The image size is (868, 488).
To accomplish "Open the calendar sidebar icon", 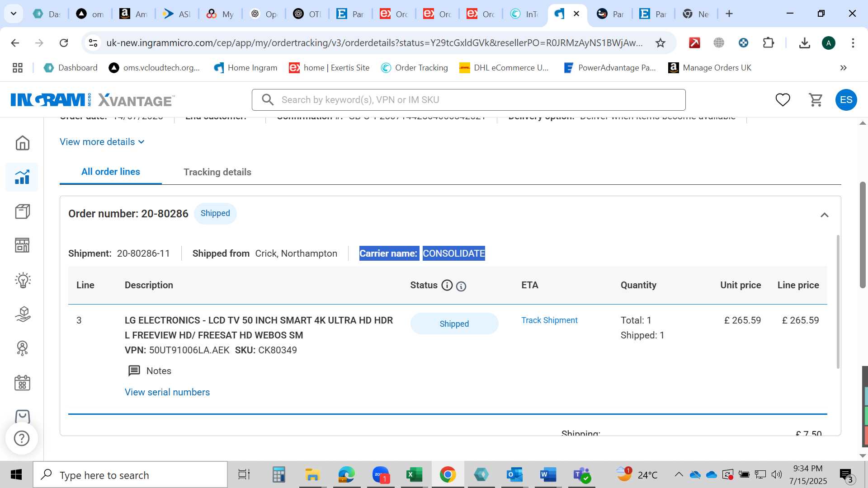I will 22,383.
